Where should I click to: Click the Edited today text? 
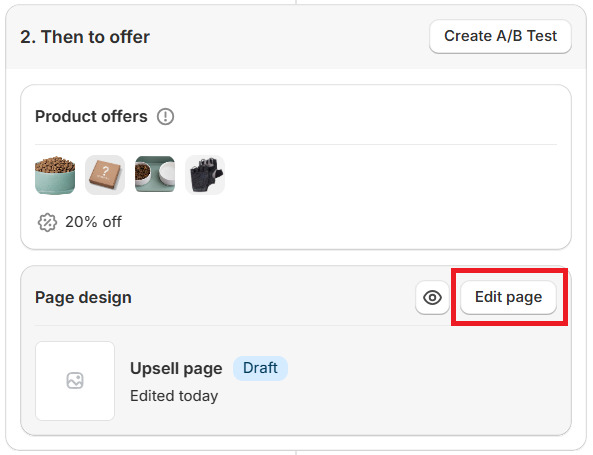coord(174,396)
